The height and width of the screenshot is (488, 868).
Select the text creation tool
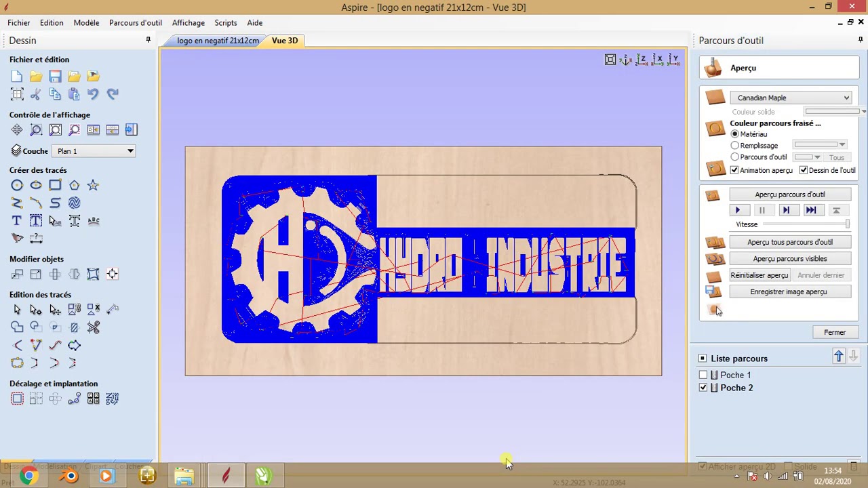coord(17,220)
